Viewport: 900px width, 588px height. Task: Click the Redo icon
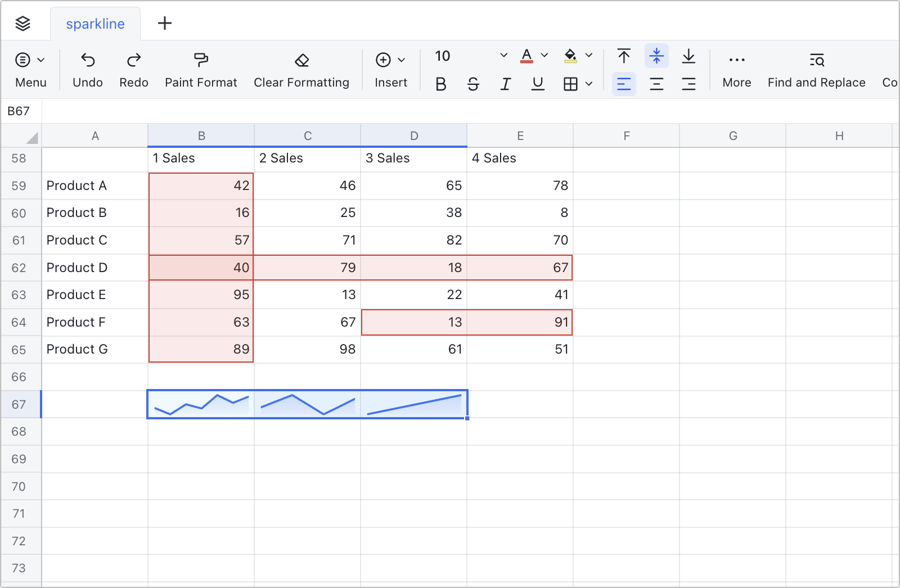coord(133,60)
